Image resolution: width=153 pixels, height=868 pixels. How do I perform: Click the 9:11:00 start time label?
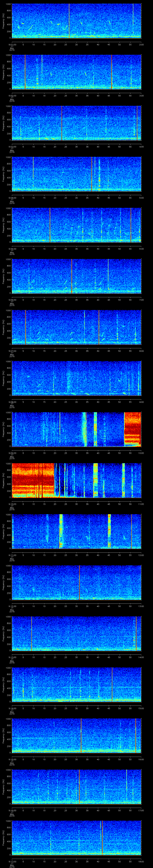12,555
